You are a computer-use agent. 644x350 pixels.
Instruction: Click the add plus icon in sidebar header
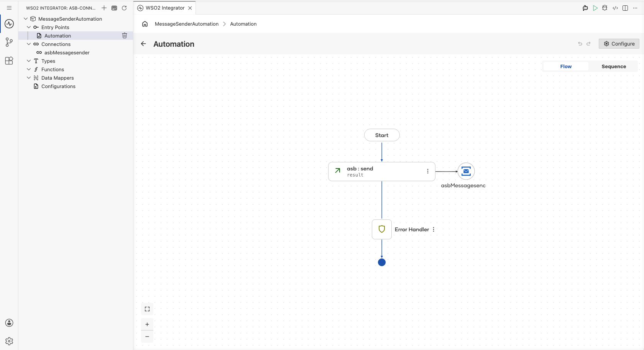click(x=104, y=8)
